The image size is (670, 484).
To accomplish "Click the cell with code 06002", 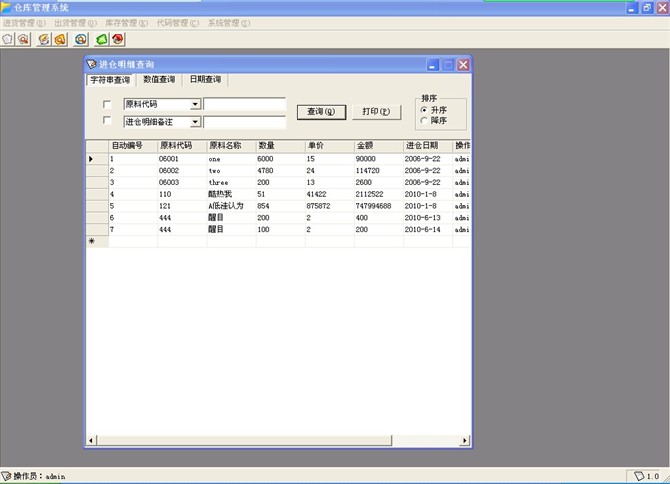I will point(182,171).
